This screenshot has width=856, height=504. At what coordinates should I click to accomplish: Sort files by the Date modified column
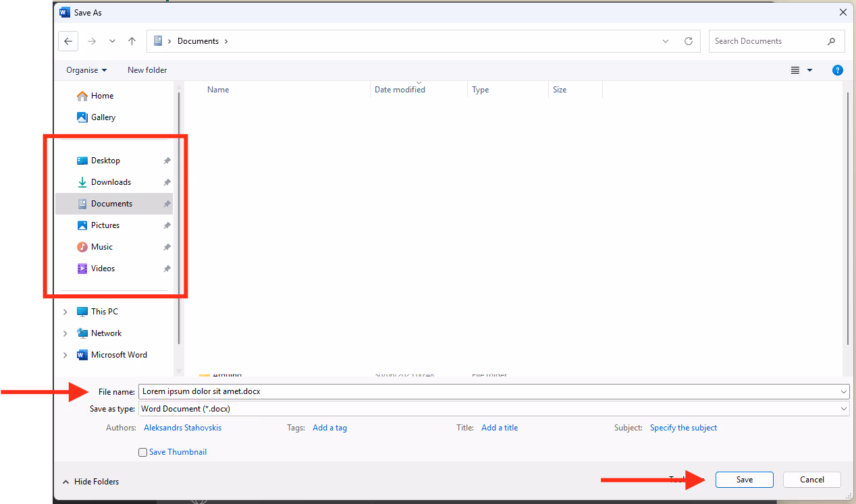coord(400,90)
